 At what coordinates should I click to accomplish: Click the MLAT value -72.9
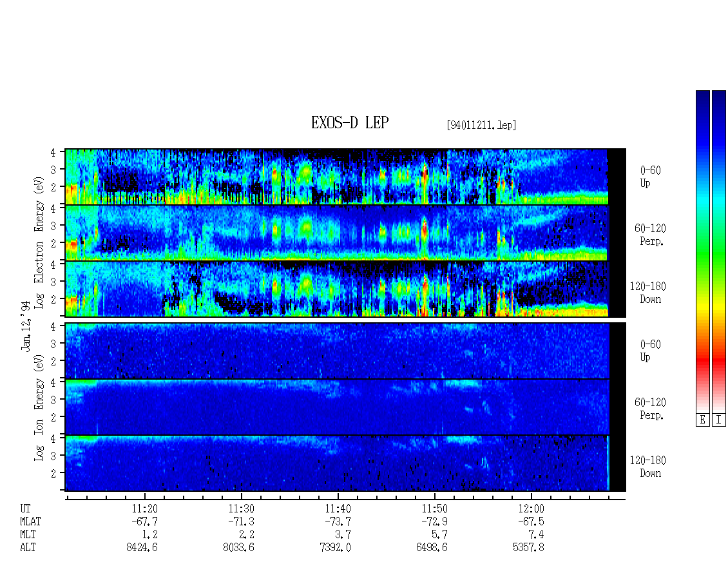point(434,521)
